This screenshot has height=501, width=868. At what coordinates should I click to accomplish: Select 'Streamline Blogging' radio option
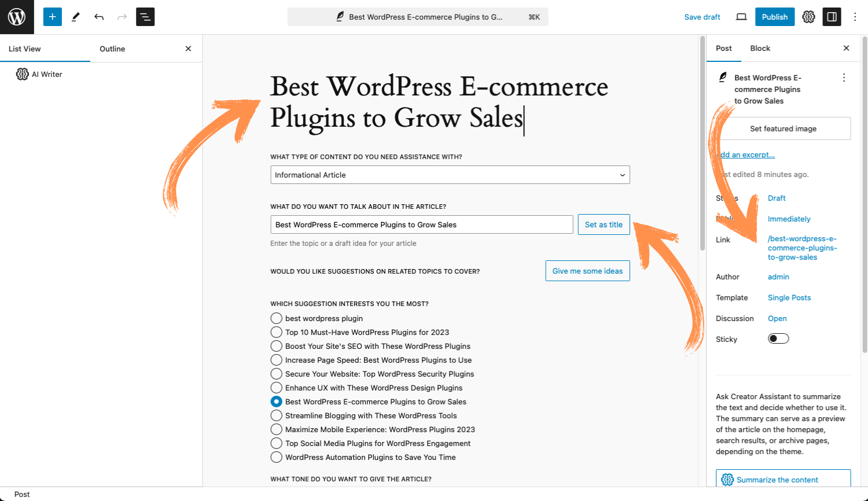(x=277, y=415)
